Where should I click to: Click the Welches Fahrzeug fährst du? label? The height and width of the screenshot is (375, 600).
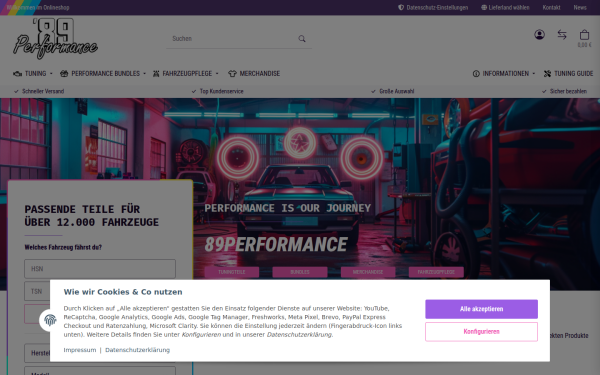(63, 247)
